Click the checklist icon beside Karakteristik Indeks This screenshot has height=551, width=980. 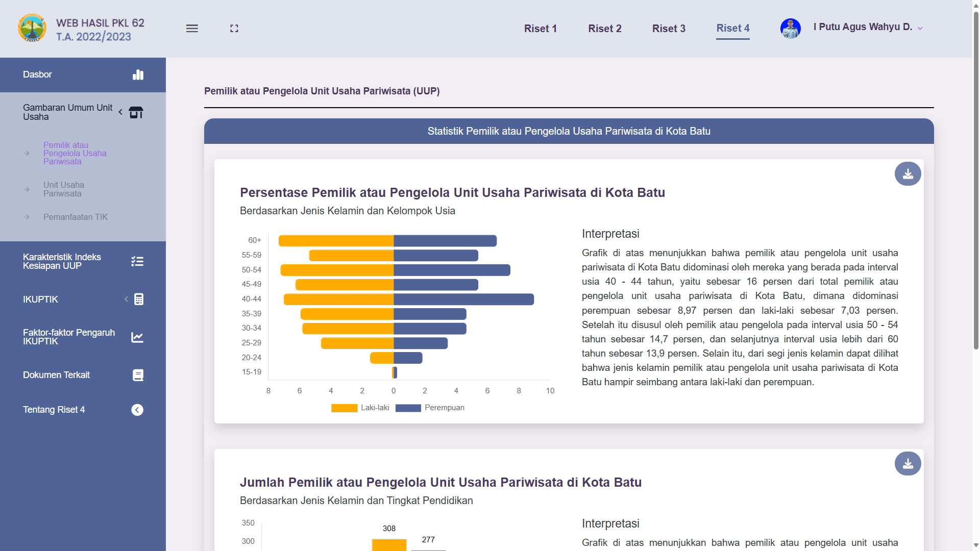[137, 261]
